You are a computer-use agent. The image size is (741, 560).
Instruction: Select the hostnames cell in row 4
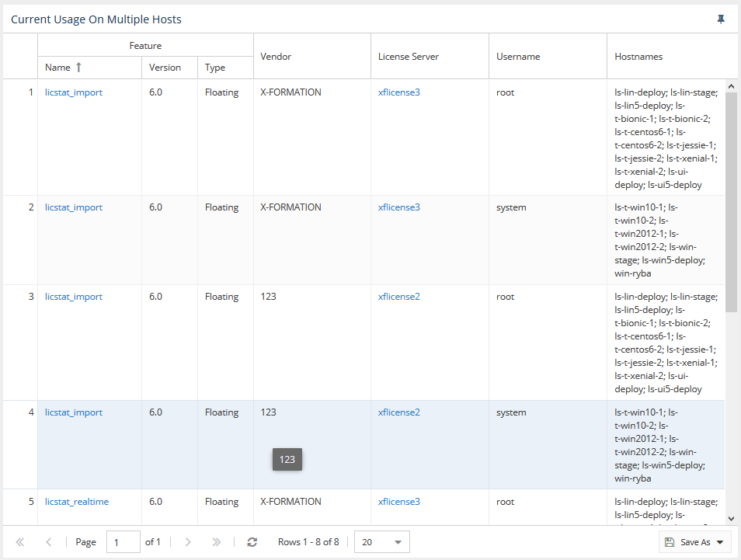coord(666,445)
